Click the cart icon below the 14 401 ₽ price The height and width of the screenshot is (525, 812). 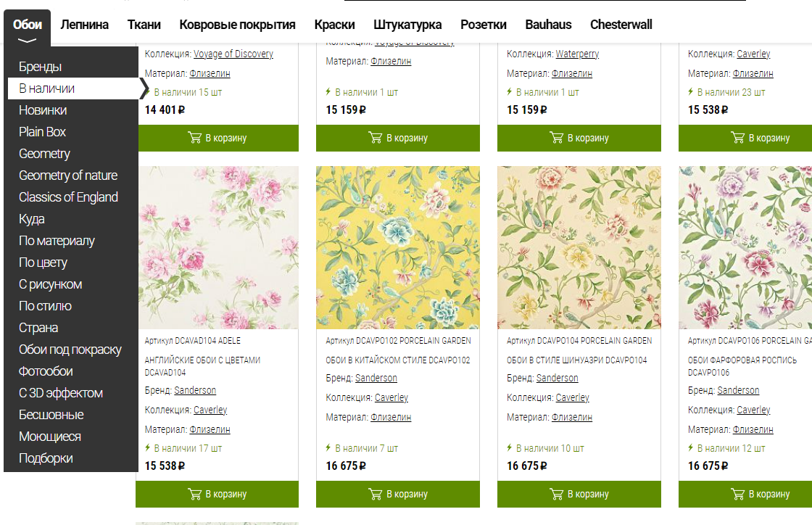coord(194,138)
